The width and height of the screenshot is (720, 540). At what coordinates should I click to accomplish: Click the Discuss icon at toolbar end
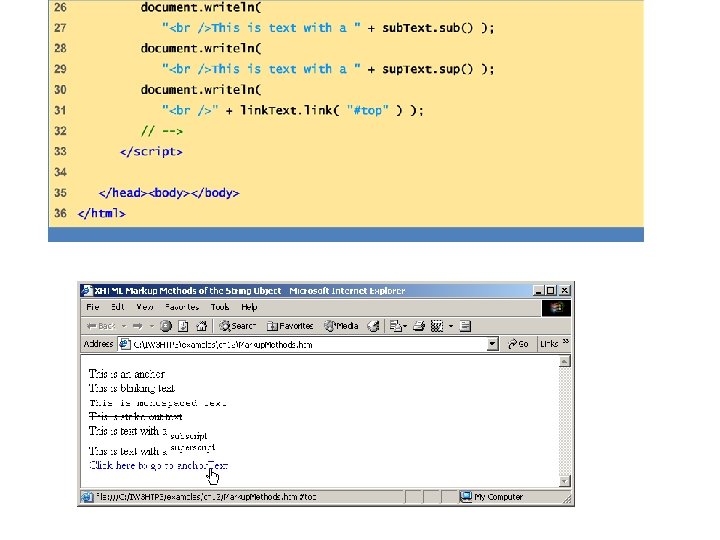(x=465, y=326)
